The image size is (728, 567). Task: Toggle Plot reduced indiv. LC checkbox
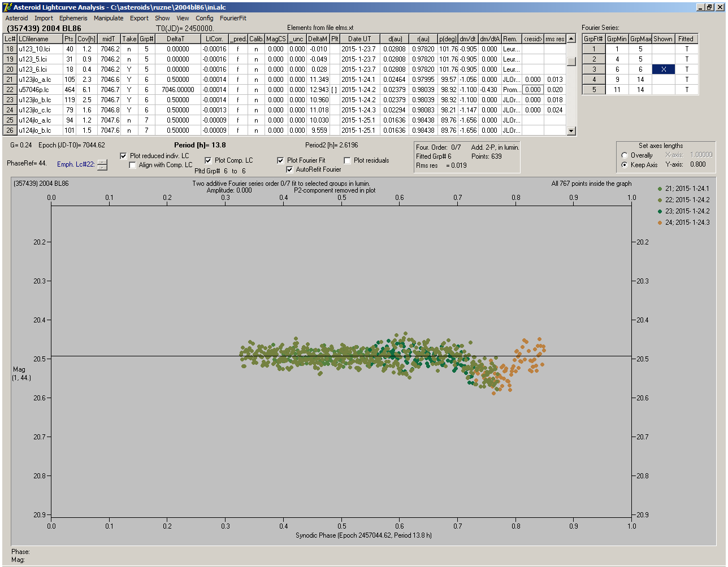click(124, 156)
